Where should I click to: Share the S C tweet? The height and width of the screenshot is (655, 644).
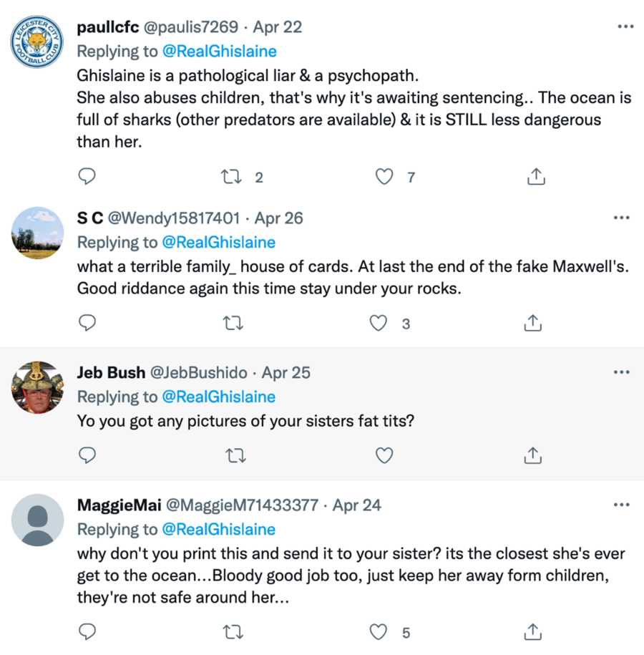[533, 323]
